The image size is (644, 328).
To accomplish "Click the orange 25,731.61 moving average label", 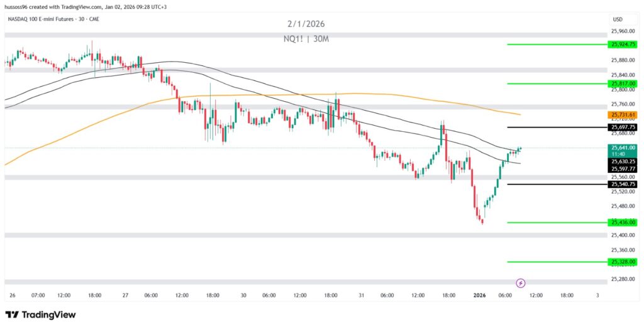I will tap(623, 115).
